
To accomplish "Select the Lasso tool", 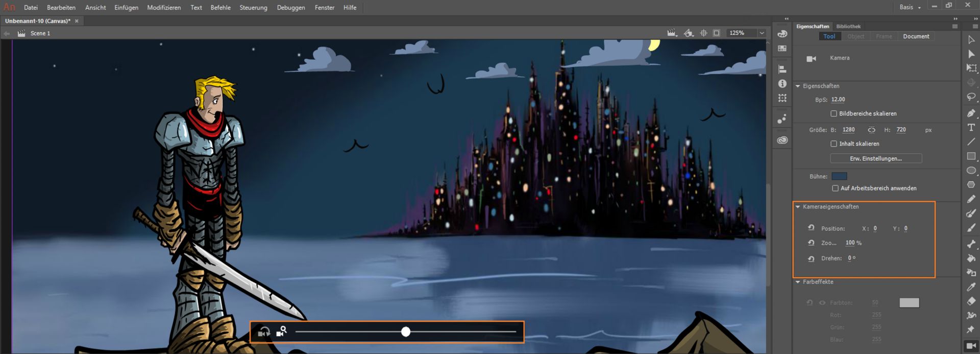I will click(x=971, y=97).
